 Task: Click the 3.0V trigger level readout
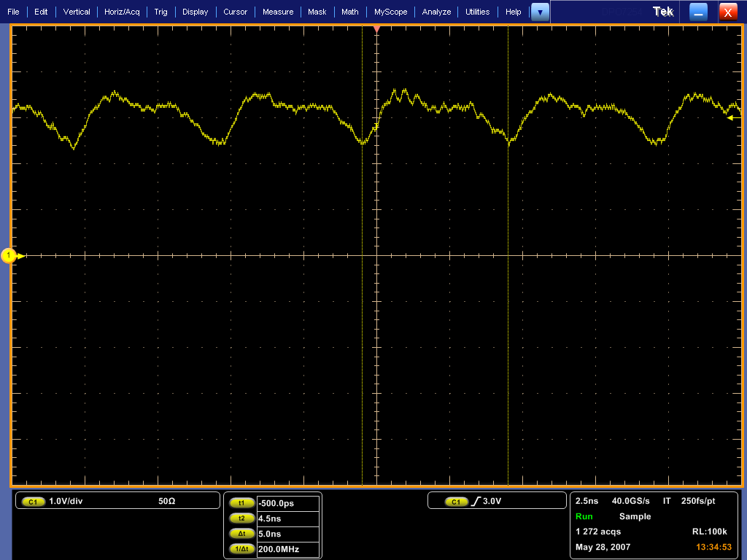click(492, 502)
